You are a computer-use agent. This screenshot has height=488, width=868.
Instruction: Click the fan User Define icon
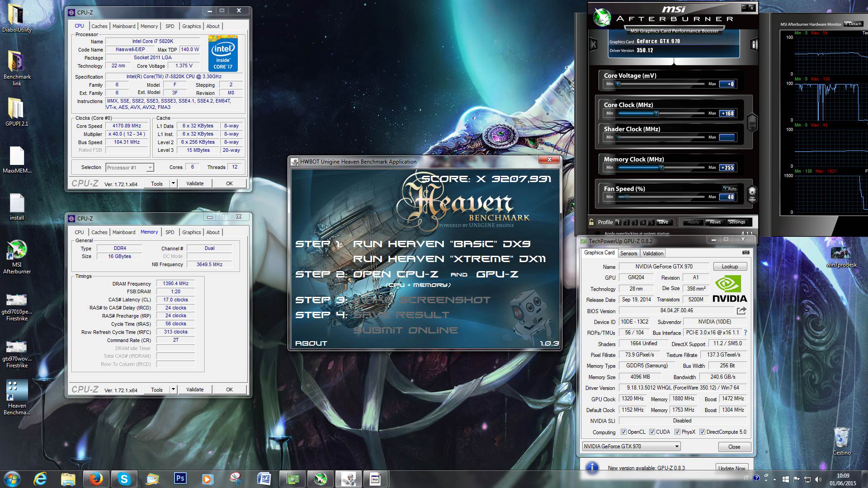tap(752, 194)
